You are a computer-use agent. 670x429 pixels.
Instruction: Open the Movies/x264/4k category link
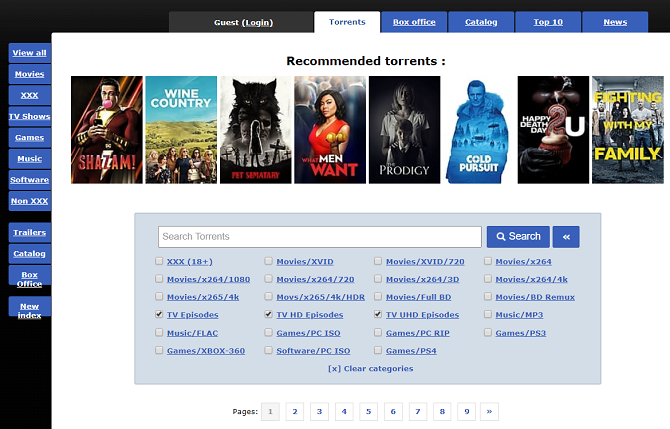tap(531, 279)
